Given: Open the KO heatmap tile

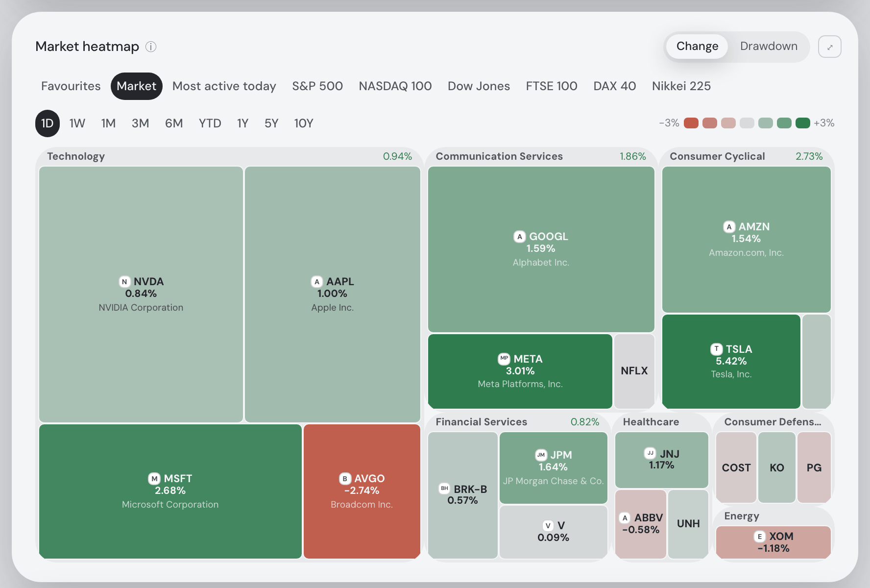Looking at the screenshot, I should coord(777,467).
